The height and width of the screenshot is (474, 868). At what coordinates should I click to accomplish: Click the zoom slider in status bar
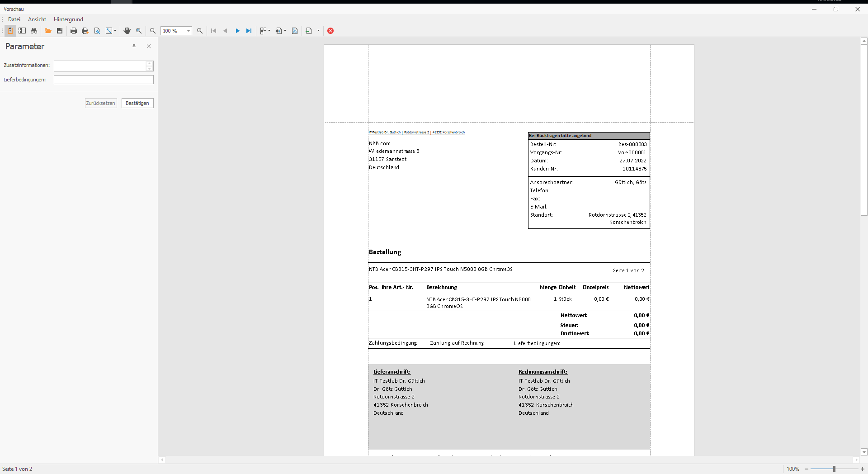pos(834,469)
